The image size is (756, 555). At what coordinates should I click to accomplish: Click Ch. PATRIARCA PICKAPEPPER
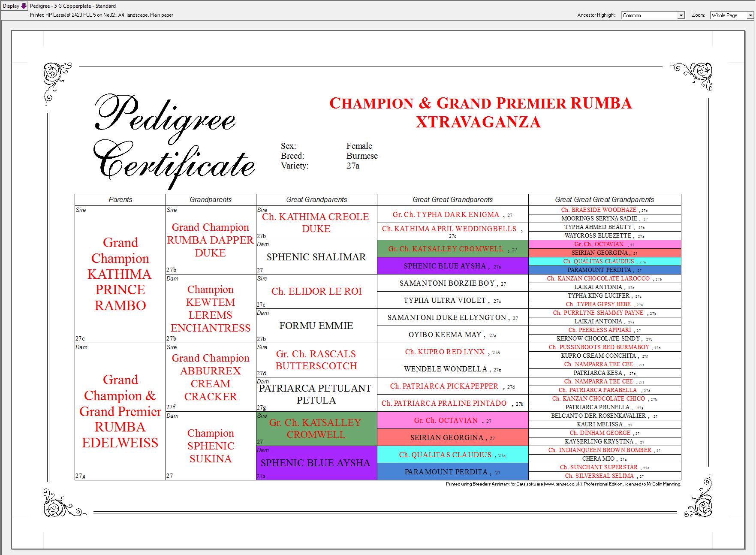point(452,386)
